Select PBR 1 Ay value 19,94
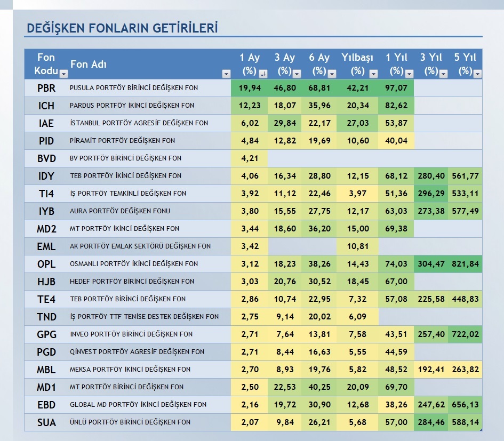504x441 pixels. pos(250,88)
